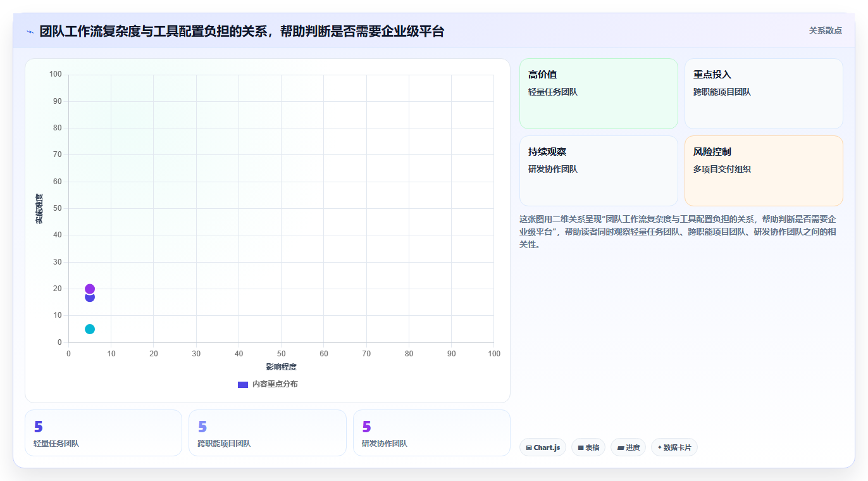The image size is (868, 481).
Task: Click the Chart.js tag chip
Action: pyautogui.click(x=543, y=447)
